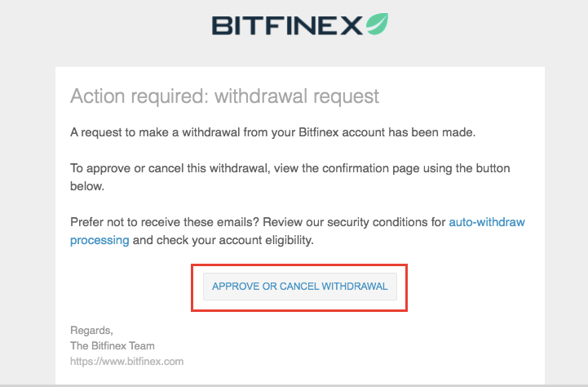The width and height of the screenshot is (588, 387).
Task: Click the green Bitfinex leaf icon
Action: (x=377, y=24)
